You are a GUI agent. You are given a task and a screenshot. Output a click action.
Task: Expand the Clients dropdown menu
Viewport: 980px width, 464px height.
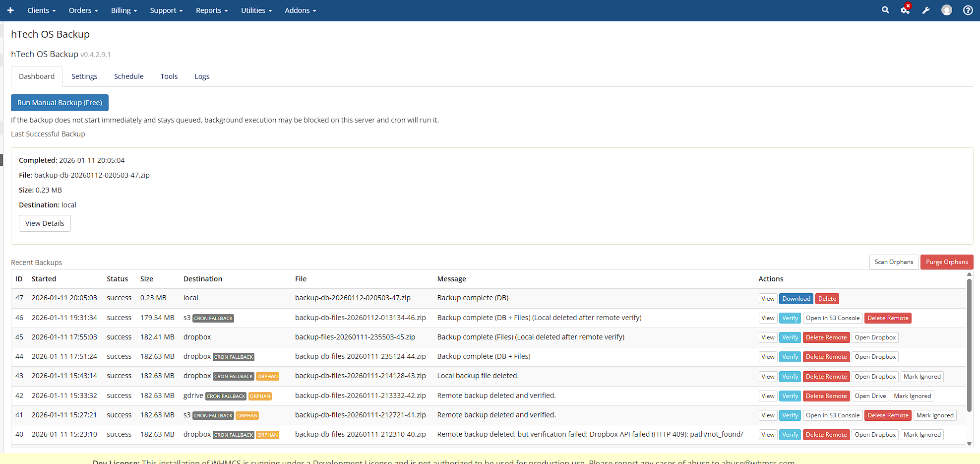pyautogui.click(x=41, y=10)
